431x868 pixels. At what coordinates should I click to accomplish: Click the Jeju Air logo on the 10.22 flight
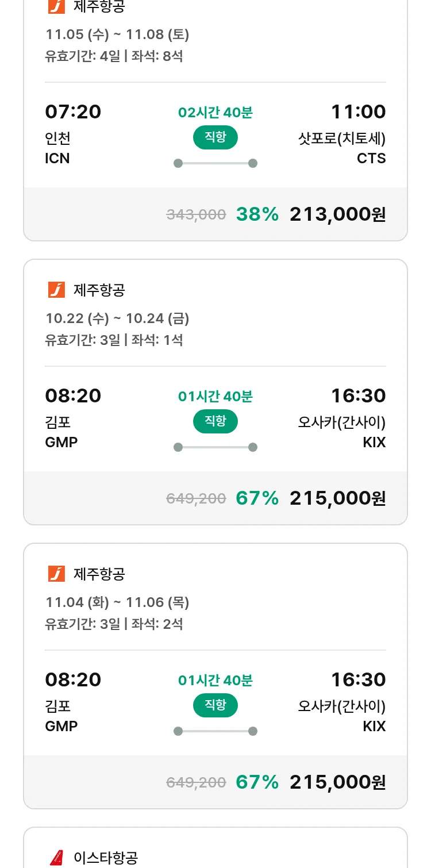(x=56, y=290)
